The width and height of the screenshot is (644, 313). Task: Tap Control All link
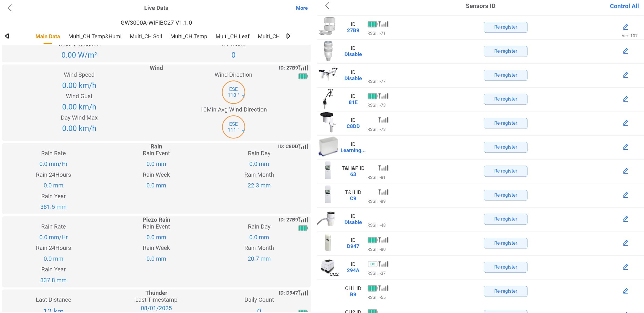click(x=624, y=6)
